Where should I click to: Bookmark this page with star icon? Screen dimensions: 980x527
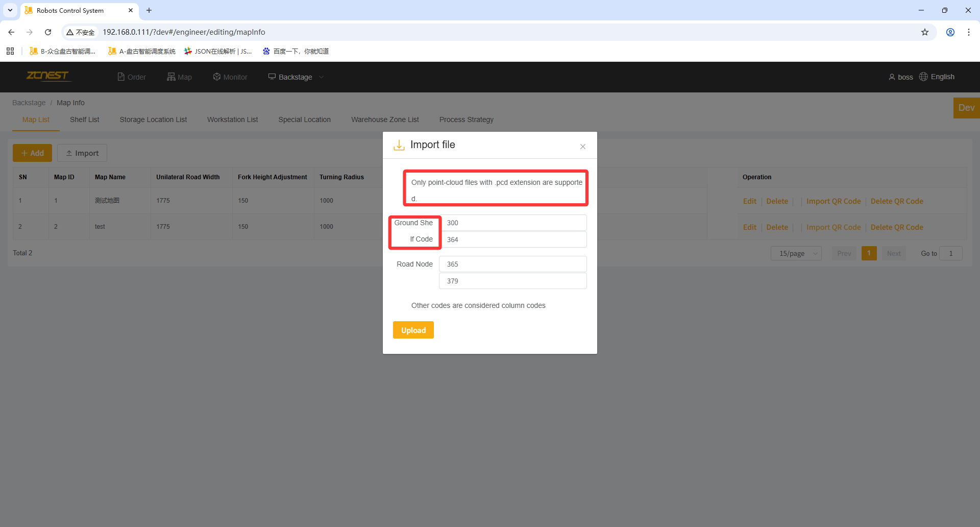(924, 32)
